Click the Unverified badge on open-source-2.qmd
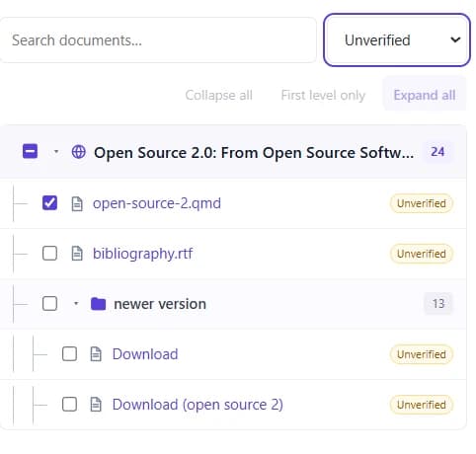 [422, 203]
